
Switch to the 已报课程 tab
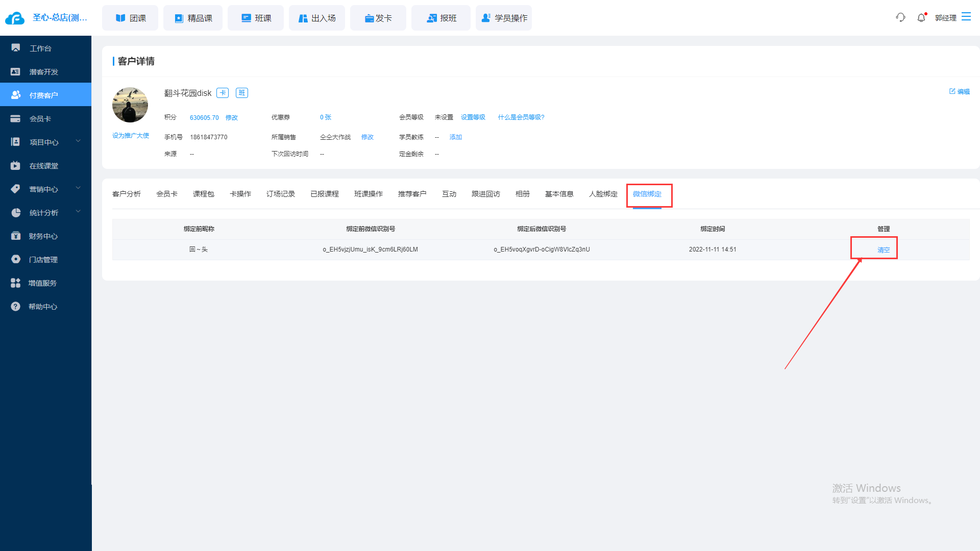click(325, 194)
